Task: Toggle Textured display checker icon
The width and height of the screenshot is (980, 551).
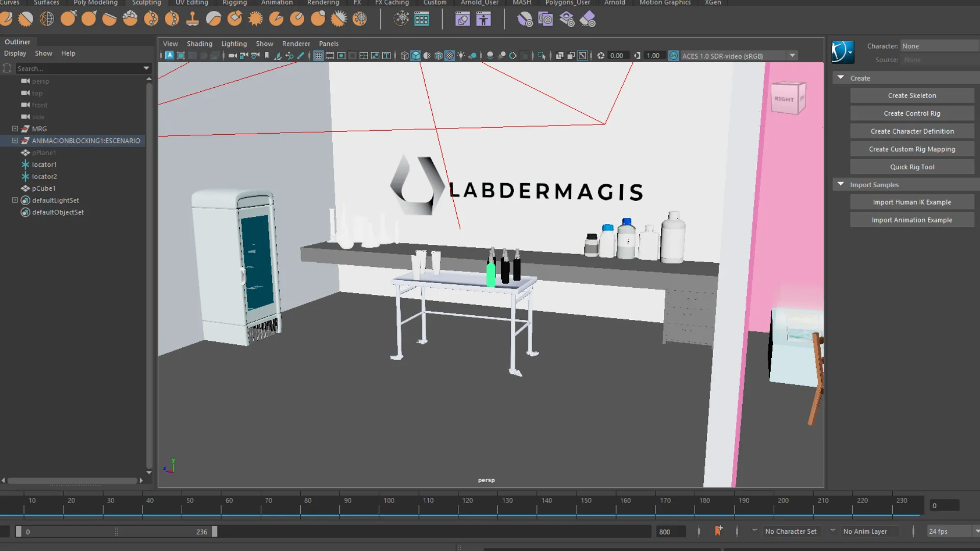Action: (x=449, y=56)
